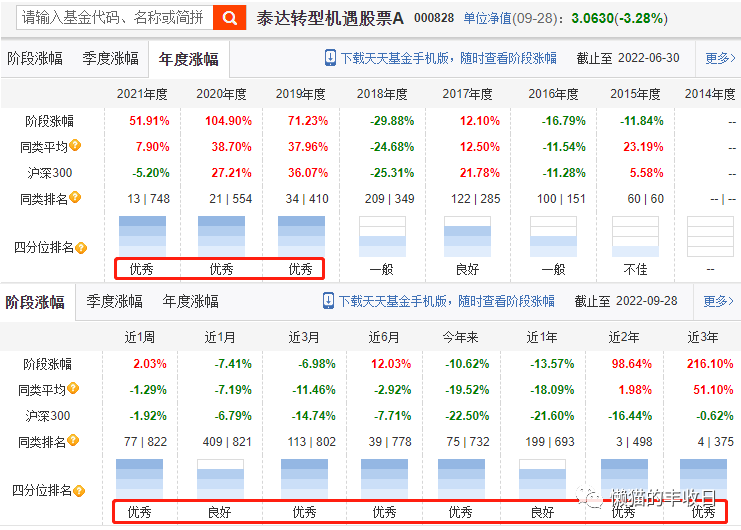Click the -29.88% value for 2018年度
The image size is (741, 530).
pos(392,121)
